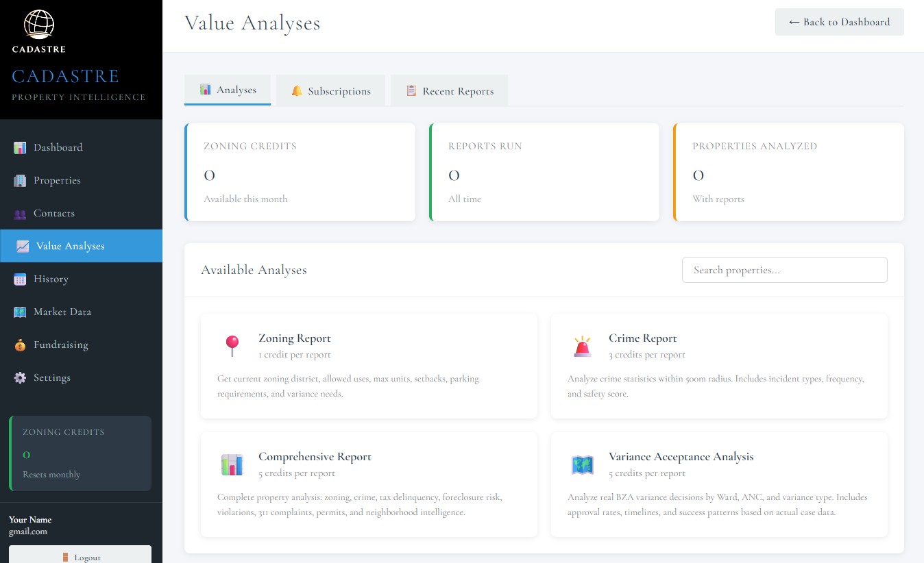Select the Zoning Credits summary card
The image size is (924, 563).
coord(300,172)
